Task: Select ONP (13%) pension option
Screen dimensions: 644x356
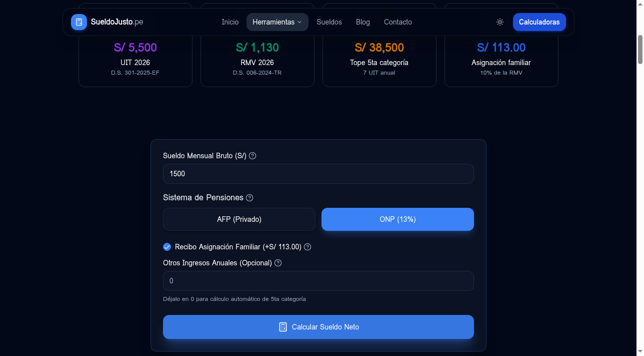Action: tap(397, 219)
